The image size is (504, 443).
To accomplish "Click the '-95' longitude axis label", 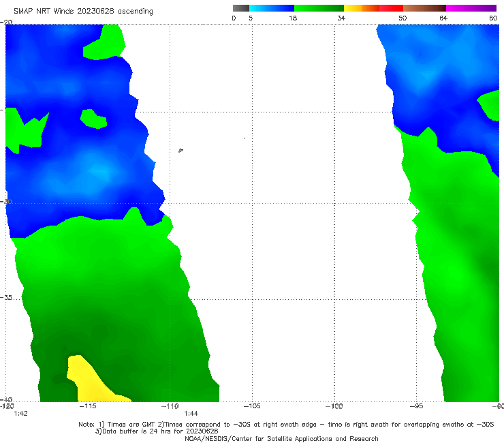I will coord(417,406).
